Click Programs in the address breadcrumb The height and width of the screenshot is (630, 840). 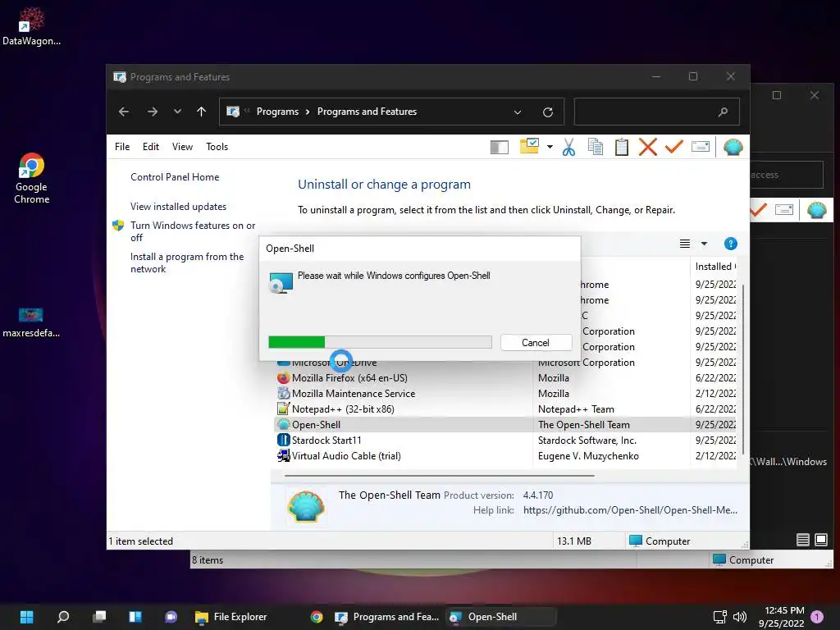coord(277,112)
